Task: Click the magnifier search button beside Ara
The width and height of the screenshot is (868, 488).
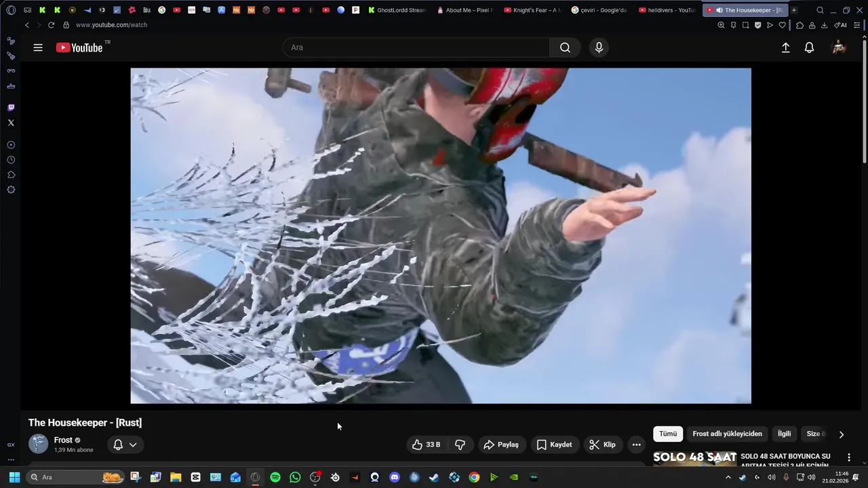Action: [565, 47]
